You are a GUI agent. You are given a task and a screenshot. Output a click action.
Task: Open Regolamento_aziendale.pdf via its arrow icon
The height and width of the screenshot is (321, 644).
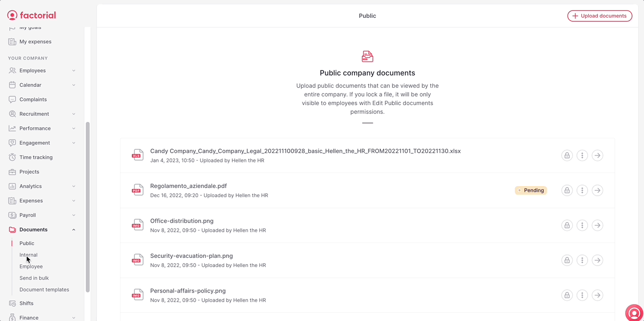click(597, 190)
